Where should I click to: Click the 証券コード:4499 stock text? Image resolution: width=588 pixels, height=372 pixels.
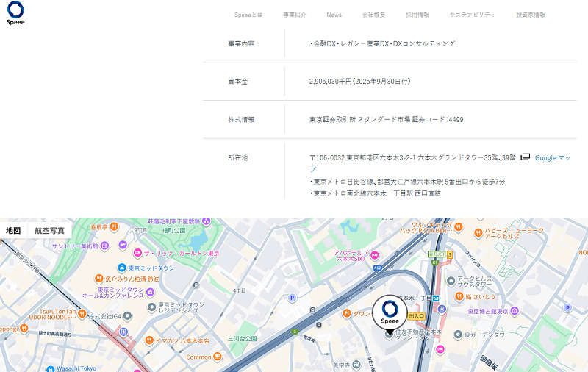(x=437, y=120)
